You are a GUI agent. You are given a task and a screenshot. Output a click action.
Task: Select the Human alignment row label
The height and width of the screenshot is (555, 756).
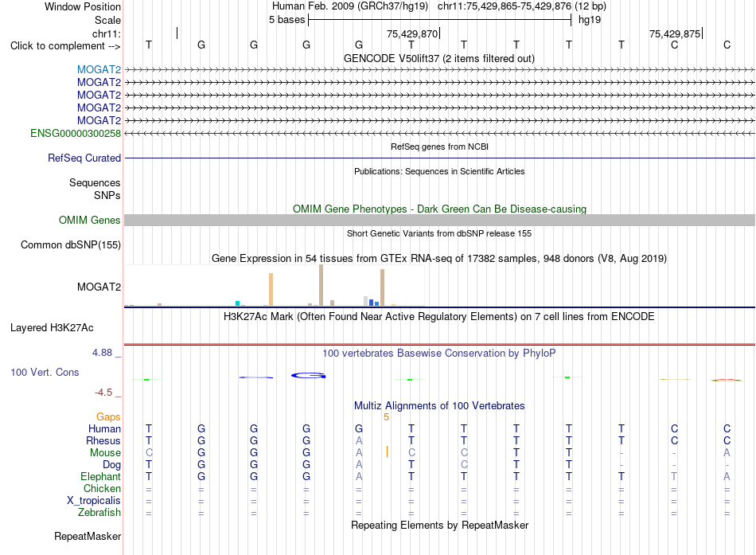[x=104, y=428]
